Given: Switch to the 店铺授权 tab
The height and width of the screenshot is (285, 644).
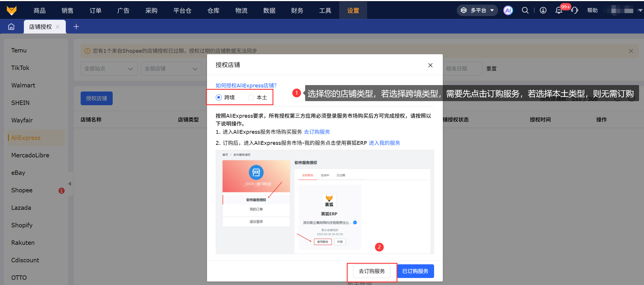Looking at the screenshot, I should point(40,27).
